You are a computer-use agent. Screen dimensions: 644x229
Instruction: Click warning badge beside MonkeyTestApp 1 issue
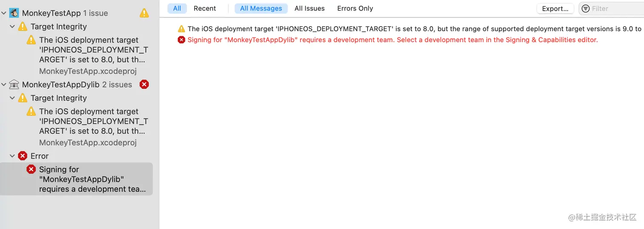[144, 13]
